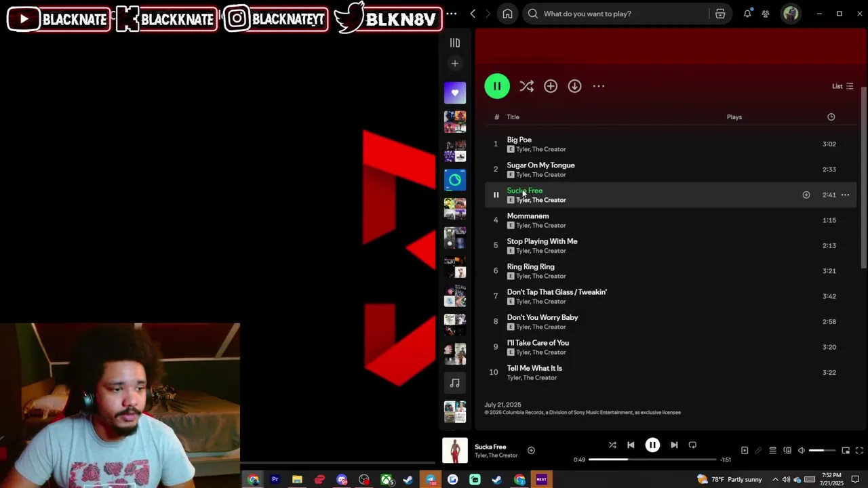Adjust the Spotify volume slider

point(822,451)
